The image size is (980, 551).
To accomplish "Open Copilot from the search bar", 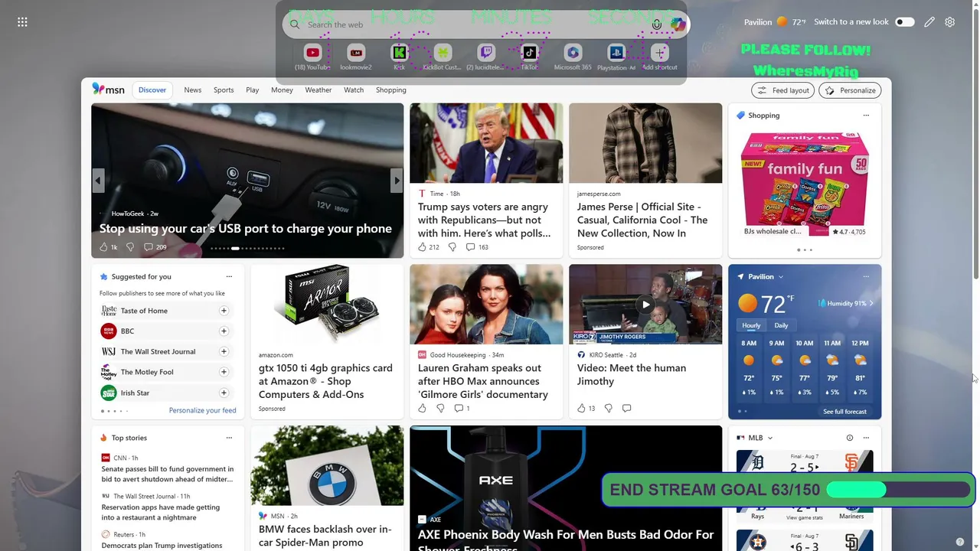I will click(677, 24).
